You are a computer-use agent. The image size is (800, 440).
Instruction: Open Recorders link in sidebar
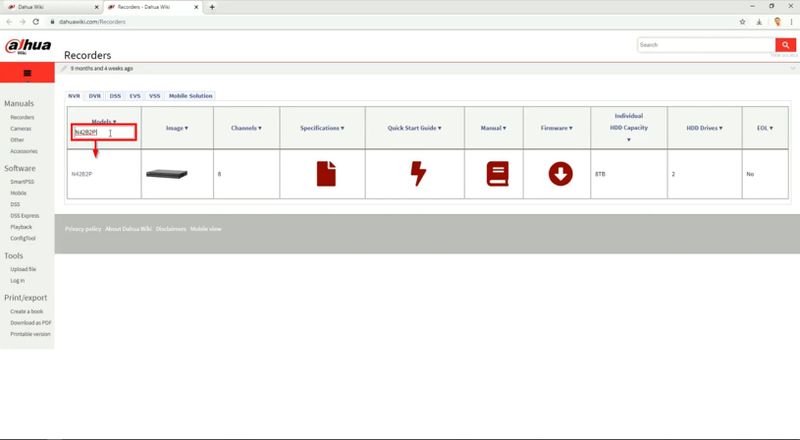point(22,117)
